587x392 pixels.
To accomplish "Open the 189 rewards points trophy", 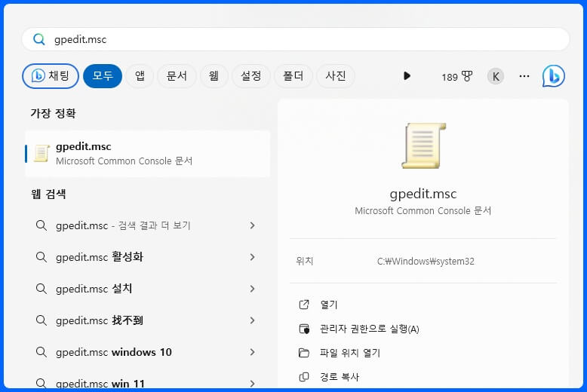I will pyautogui.click(x=456, y=77).
